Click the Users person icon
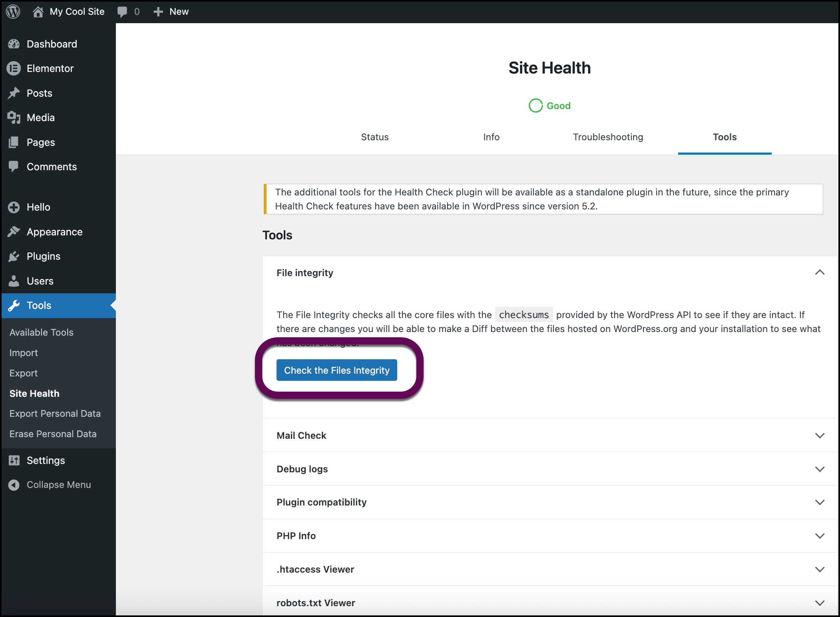The width and height of the screenshot is (840, 617). coord(14,281)
